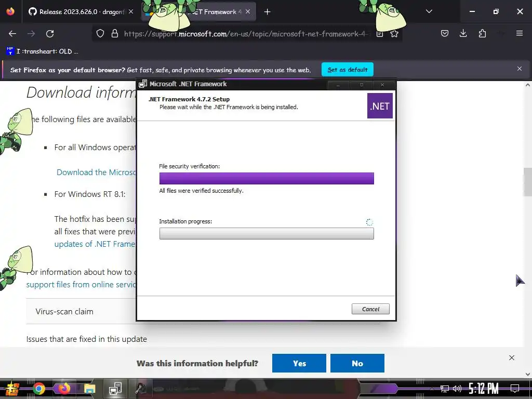Click the 'Issues that are fixed in this update' text
This screenshot has height=399, width=532.
pos(87,339)
